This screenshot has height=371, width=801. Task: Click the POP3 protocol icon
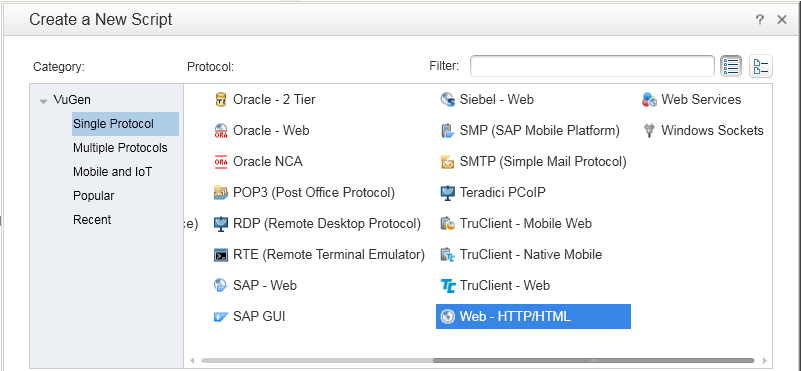[x=220, y=193]
